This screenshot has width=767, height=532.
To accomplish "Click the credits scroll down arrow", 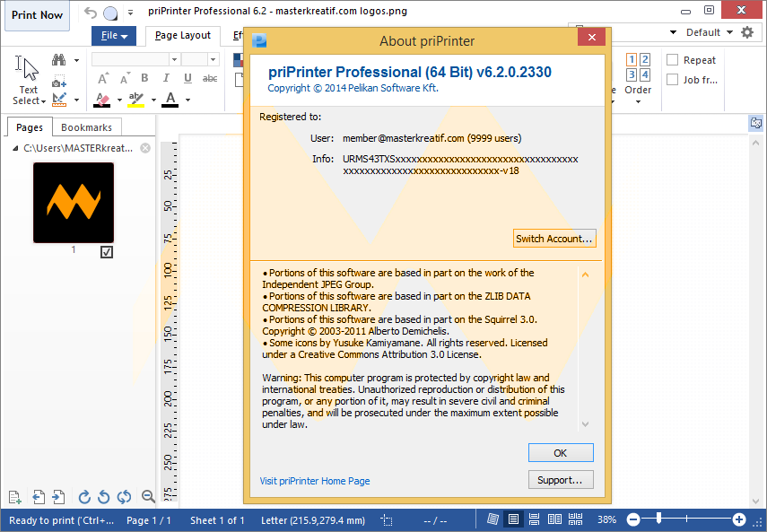I will click(585, 424).
